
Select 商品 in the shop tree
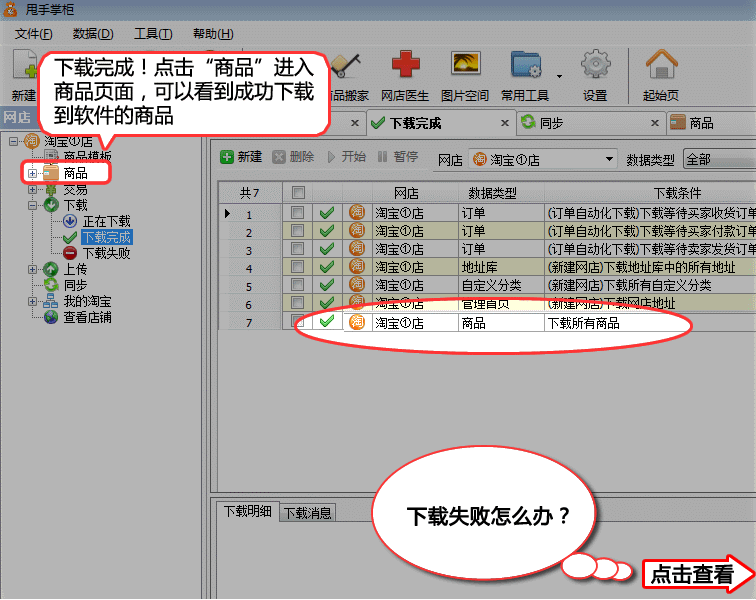click(x=75, y=173)
